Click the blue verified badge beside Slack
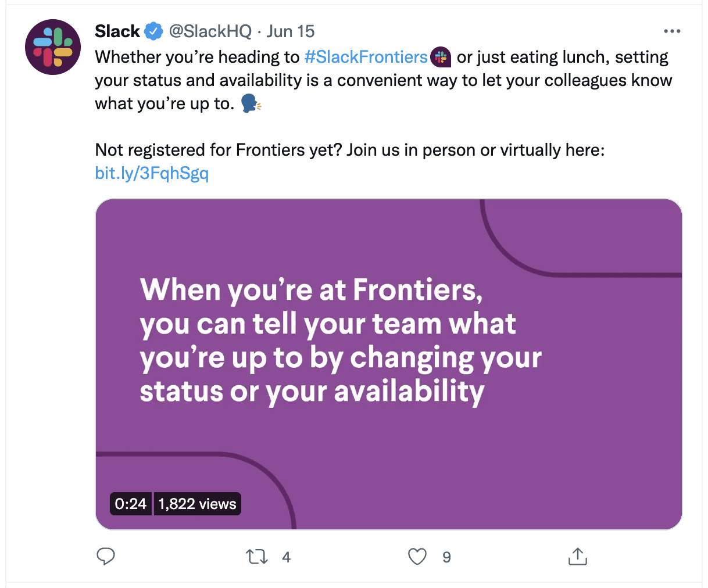This screenshot has width=708, height=588. [153, 31]
